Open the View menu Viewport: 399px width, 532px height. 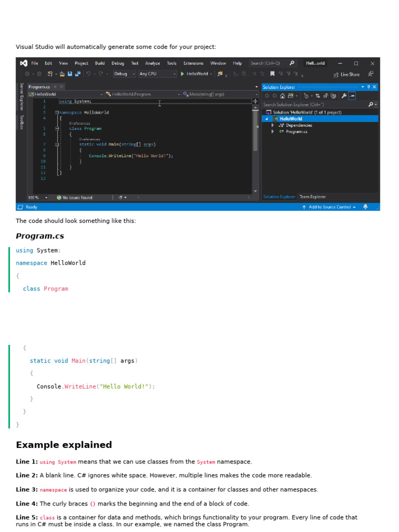point(63,63)
